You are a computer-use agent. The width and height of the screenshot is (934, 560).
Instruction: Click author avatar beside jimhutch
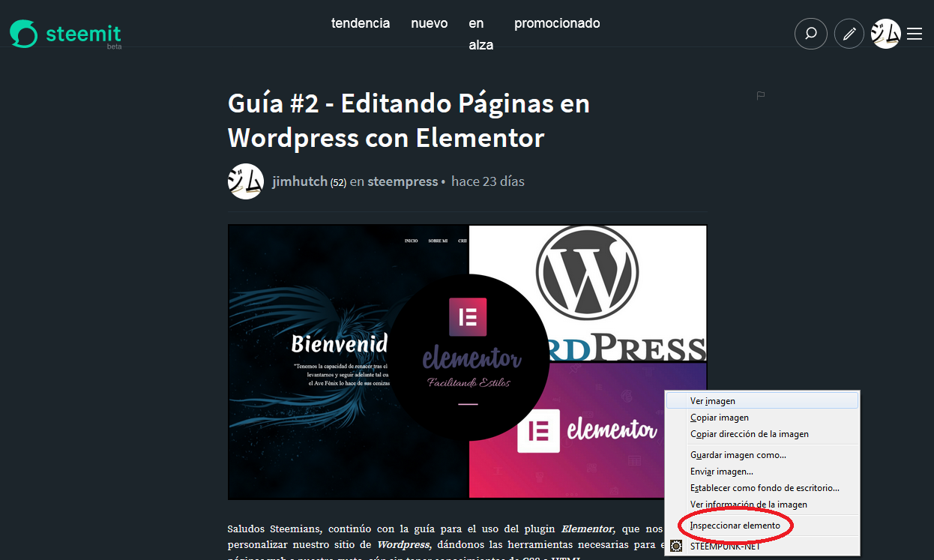tap(246, 181)
